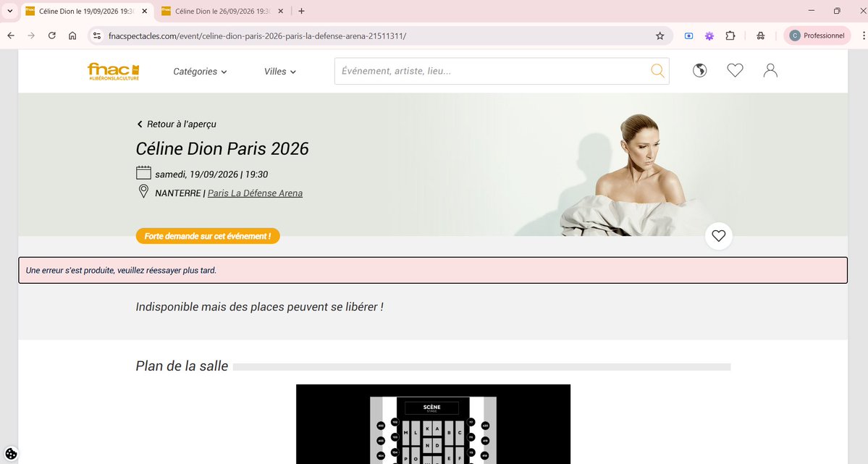Image resolution: width=868 pixels, height=464 pixels.
Task: Open the user account icon
Action: 770,70
